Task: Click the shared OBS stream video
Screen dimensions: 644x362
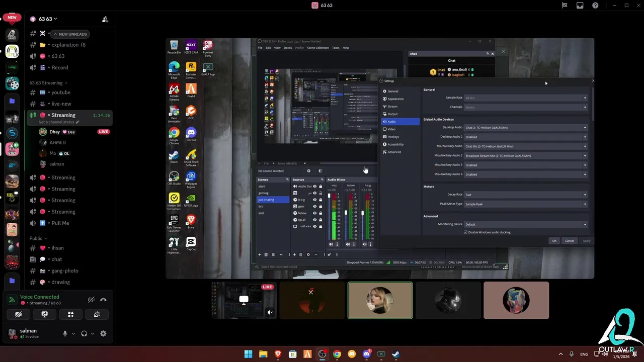Action: [380, 158]
